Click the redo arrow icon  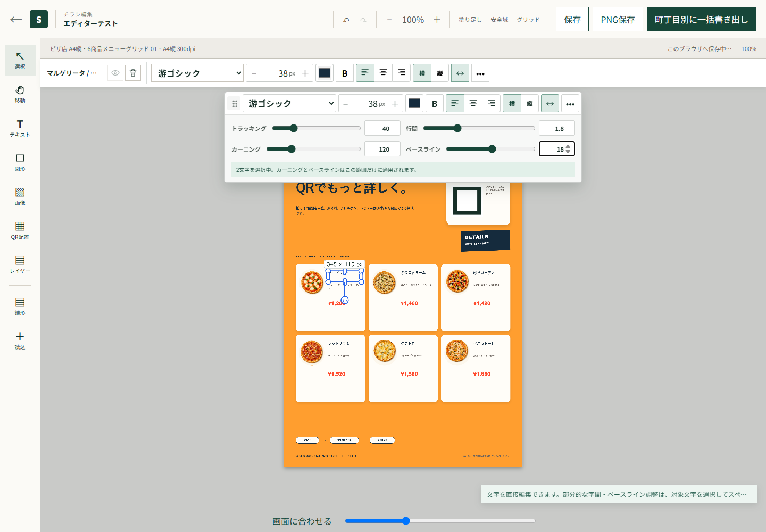click(363, 20)
